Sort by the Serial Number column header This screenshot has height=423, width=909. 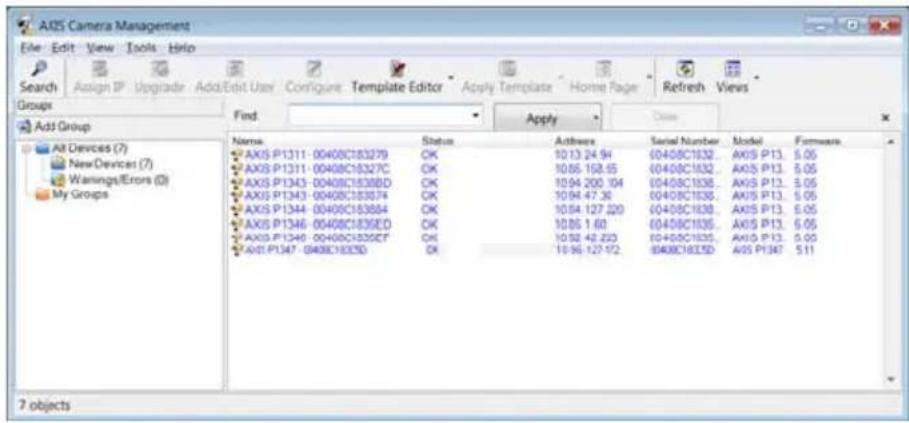click(685, 141)
